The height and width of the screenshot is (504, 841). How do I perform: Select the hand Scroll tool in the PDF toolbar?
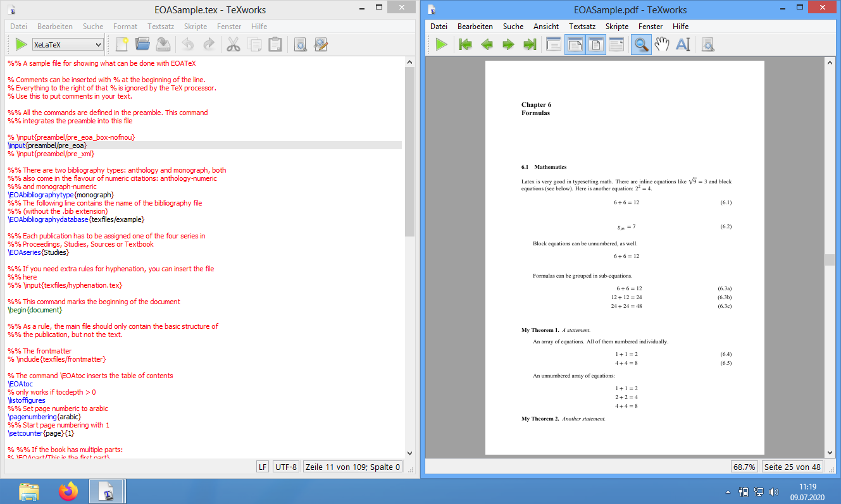(662, 44)
